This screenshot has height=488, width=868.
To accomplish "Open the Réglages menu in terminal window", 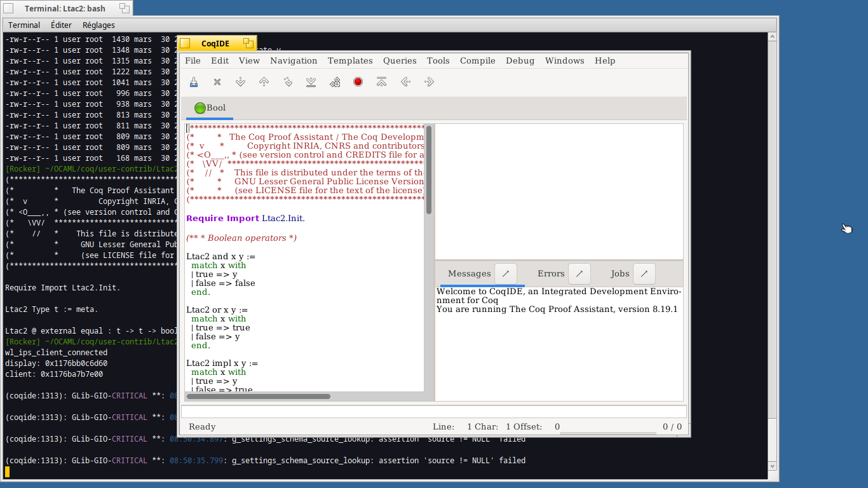I will (x=98, y=25).
